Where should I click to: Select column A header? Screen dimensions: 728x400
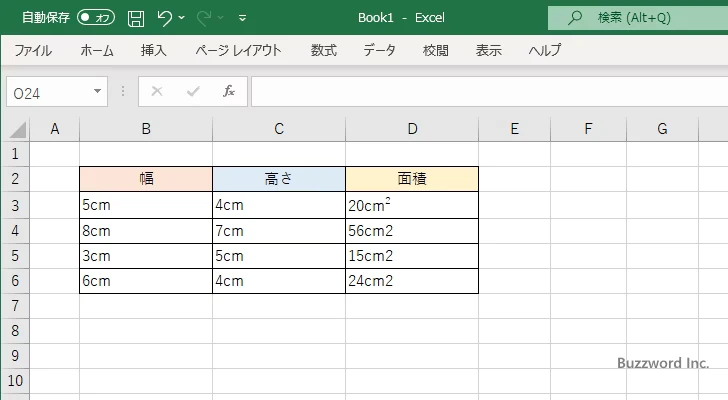point(55,129)
